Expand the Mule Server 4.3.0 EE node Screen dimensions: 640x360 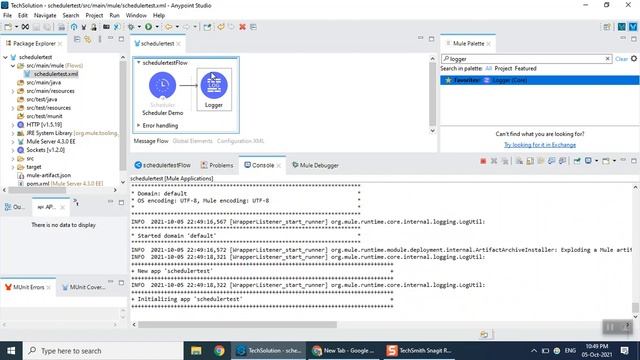point(13,142)
